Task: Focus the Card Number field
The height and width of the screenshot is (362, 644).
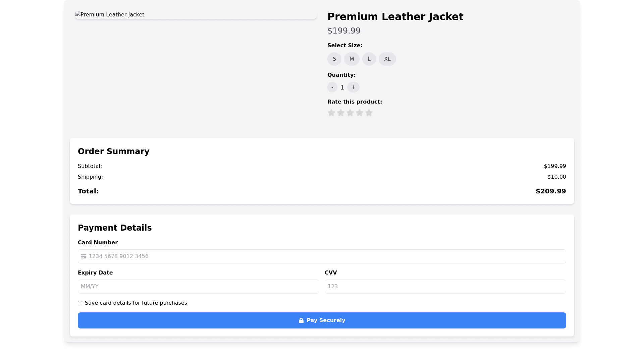Action: tap(325, 256)
